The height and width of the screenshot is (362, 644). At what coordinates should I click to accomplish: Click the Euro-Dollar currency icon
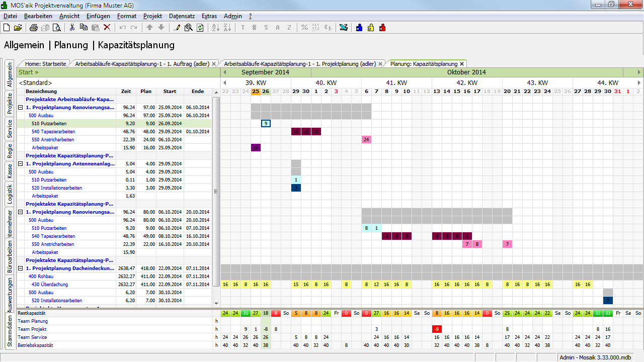tap(328, 28)
